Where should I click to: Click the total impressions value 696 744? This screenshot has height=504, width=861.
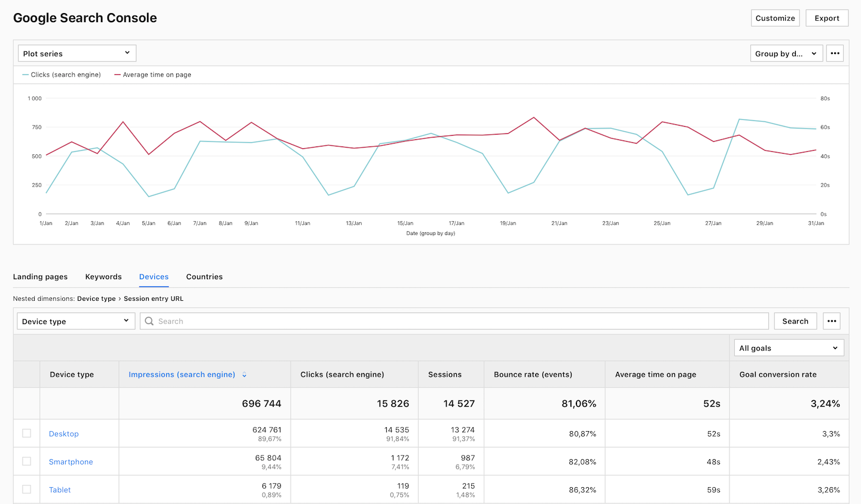coord(261,404)
